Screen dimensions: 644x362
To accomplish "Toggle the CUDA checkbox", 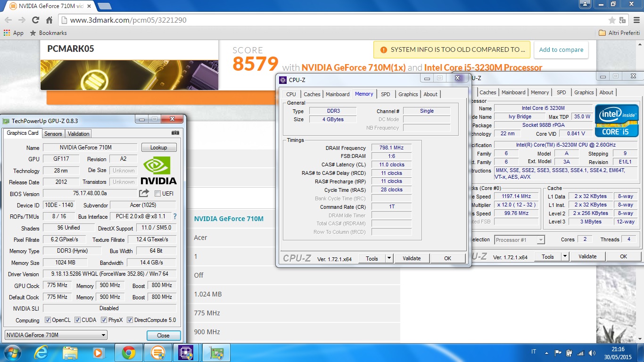I will point(78,320).
